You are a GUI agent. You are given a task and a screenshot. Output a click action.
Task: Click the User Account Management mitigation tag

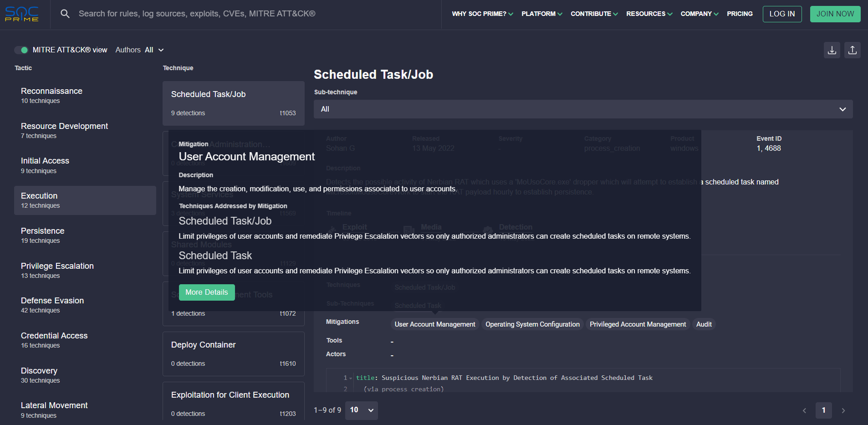click(435, 324)
